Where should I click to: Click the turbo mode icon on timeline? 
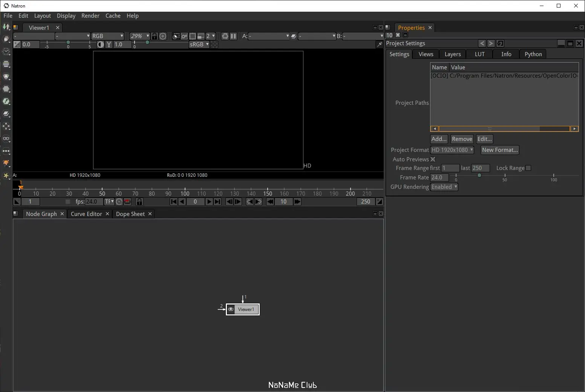click(119, 202)
